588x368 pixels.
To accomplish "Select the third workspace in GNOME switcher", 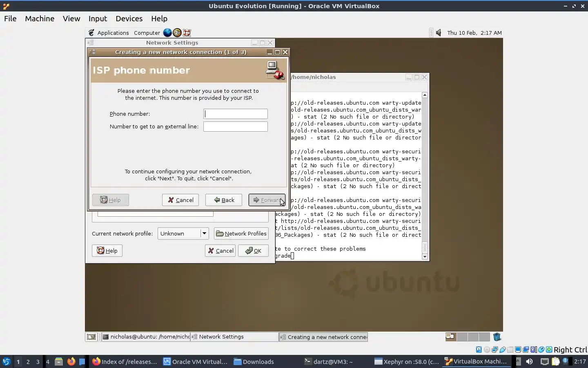I will click(x=473, y=337).
